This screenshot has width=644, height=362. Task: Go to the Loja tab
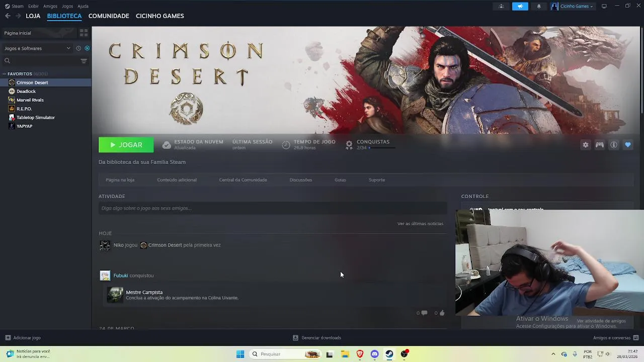33,16
